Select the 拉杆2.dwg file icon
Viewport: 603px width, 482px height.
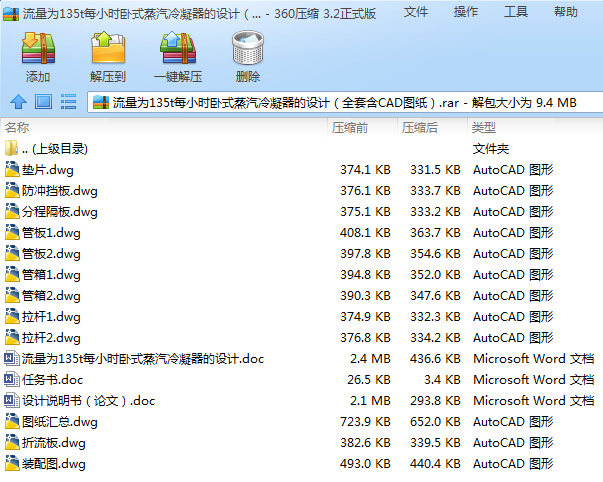[x=12, y=337]
